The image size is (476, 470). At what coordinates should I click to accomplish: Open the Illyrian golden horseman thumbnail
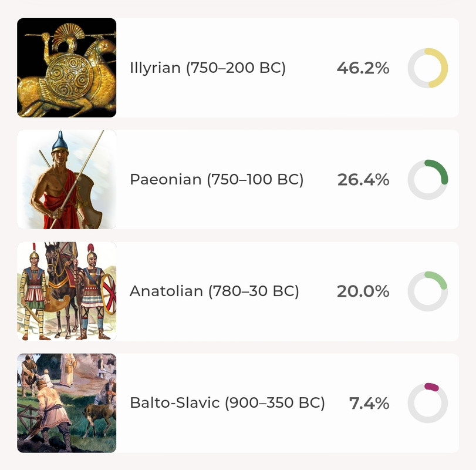point(66,68)
